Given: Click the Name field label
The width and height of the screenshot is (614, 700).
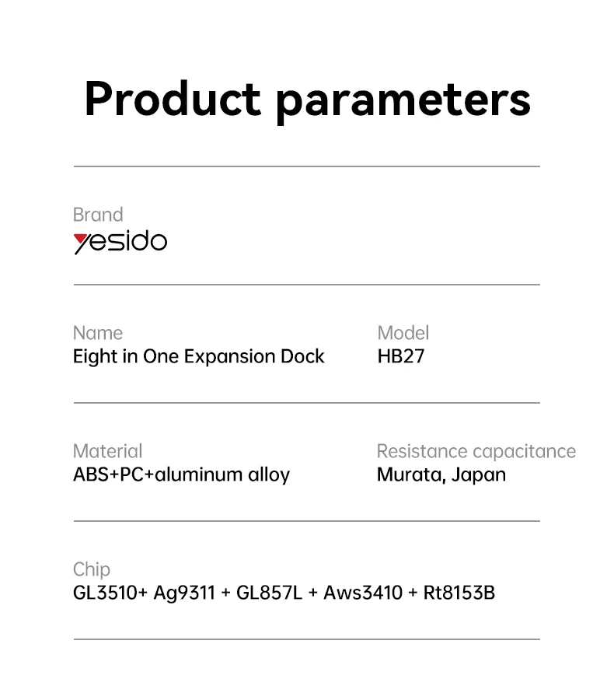Looking at the screenshot, I should [98, 333].
